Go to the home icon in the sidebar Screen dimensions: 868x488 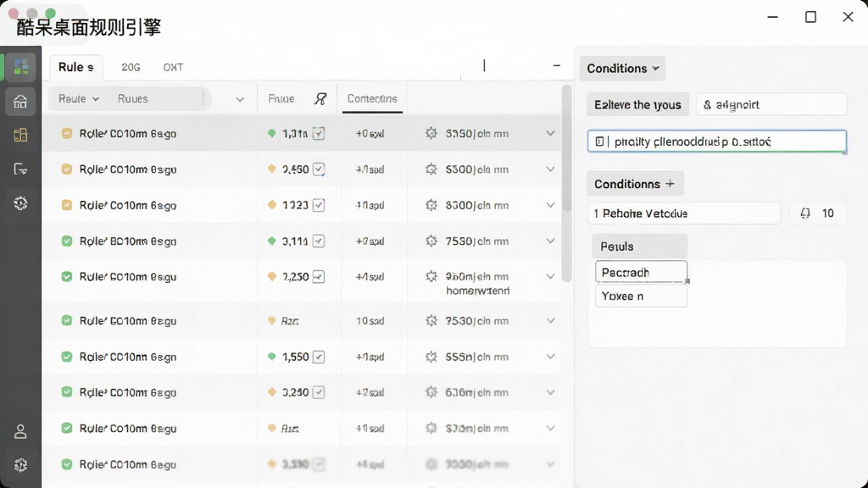point(20,102)
